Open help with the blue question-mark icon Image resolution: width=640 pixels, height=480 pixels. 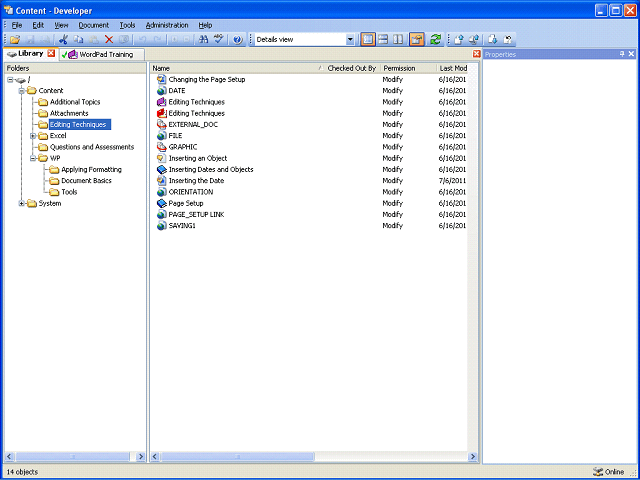tap(238, 40)
